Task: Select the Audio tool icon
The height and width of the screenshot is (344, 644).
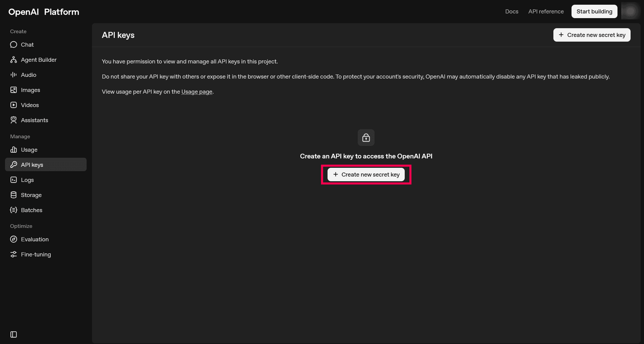Action: pyautogui.click(x=13, y=75)
